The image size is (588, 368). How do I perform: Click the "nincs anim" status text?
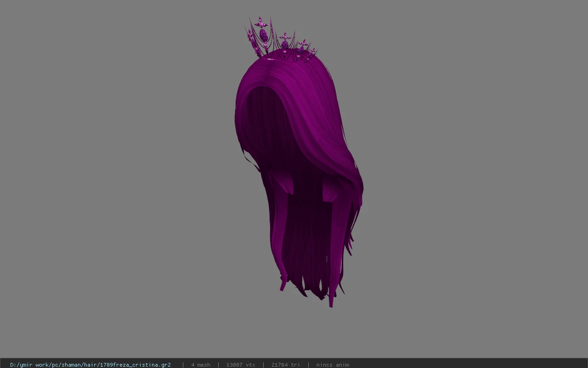[x=333, y=365]
